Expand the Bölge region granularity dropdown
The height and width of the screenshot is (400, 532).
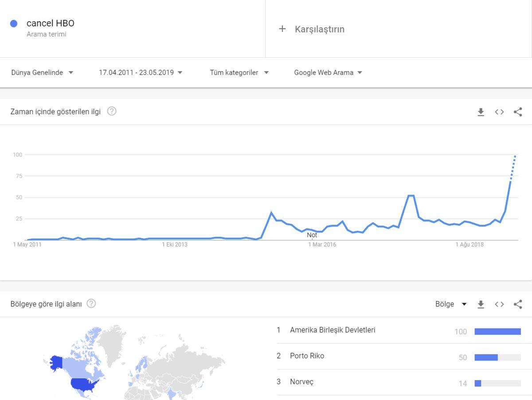pos(451,304)
